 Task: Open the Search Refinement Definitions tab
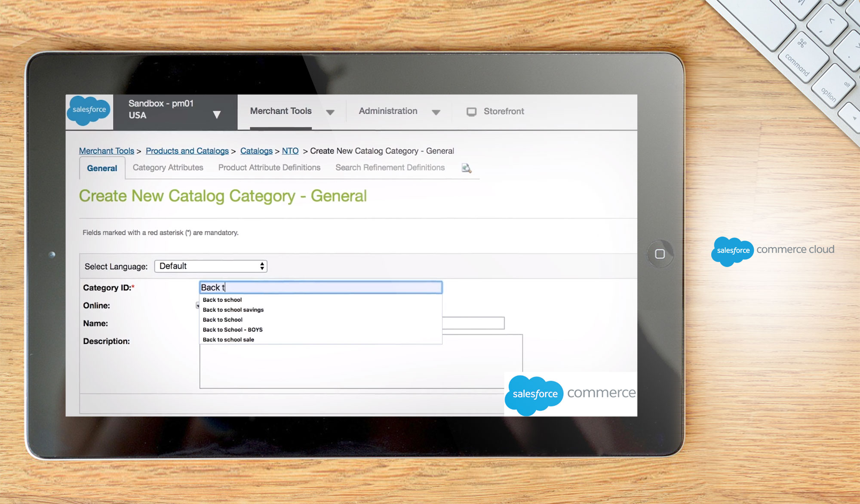[x=390, y=168]
